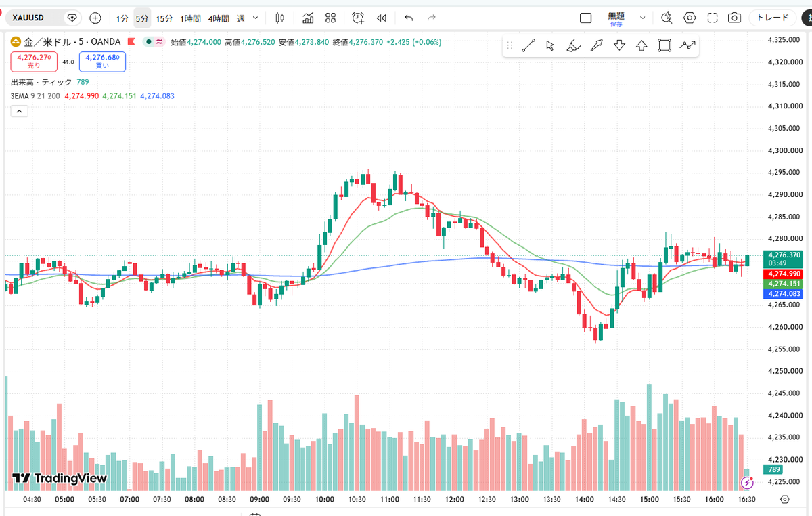The height and width of the screenshot is (516, 812).
Task: Click the 安値4,273.840 low value
Action: pos(304,42)
